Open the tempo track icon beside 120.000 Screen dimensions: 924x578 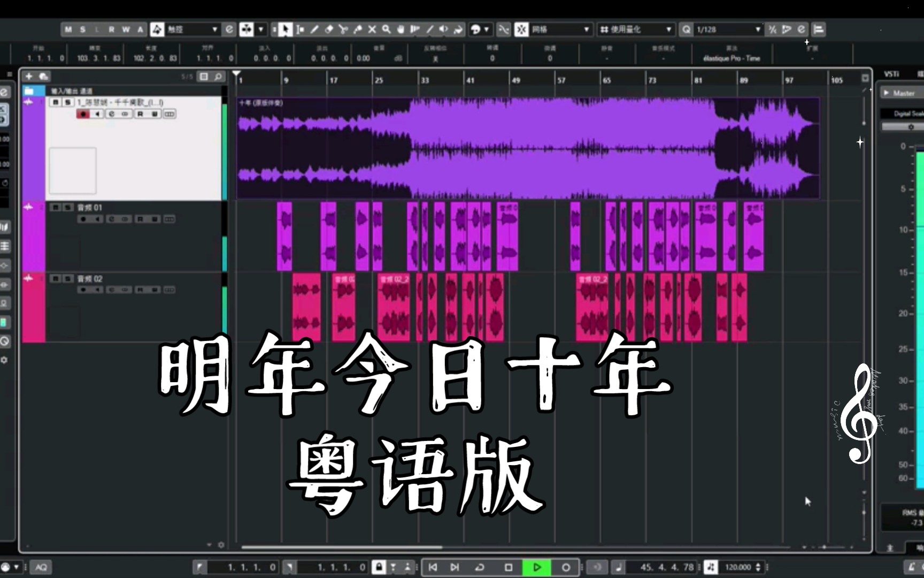(x=711, y=567)
